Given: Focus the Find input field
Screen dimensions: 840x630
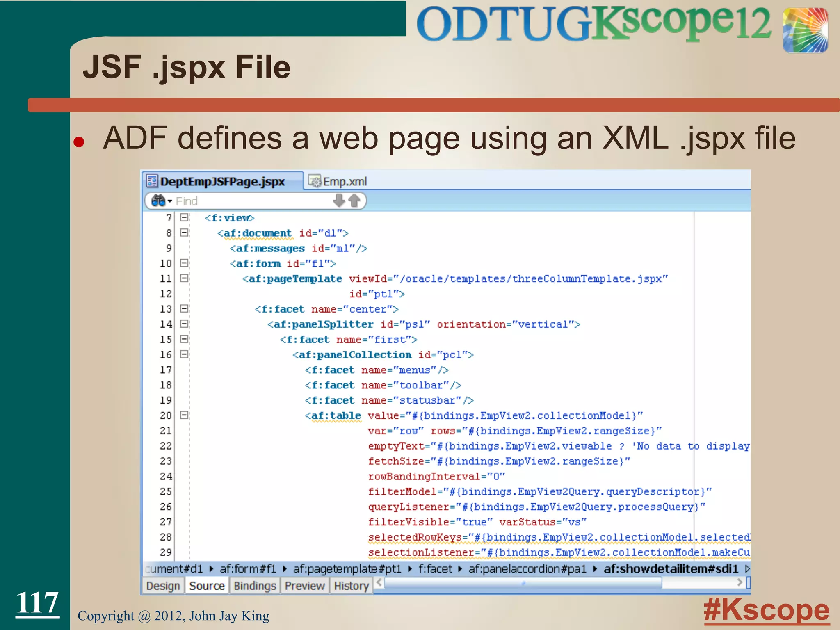Looking at the screenshot, I should tap(252, 201).
